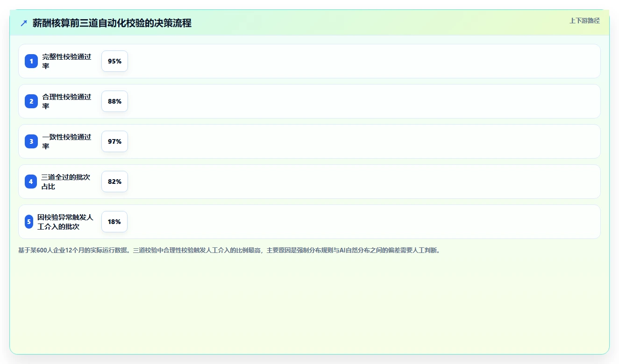This screenshot has width=619, height=364.
Task: Click the 上下游路径 label
Action: (584, 21)
